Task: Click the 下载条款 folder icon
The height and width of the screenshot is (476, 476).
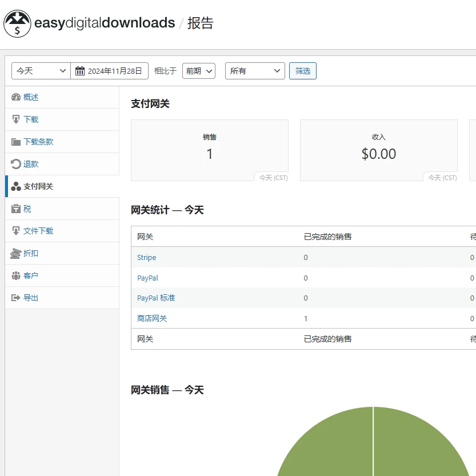Action: (x=16, y=142)
